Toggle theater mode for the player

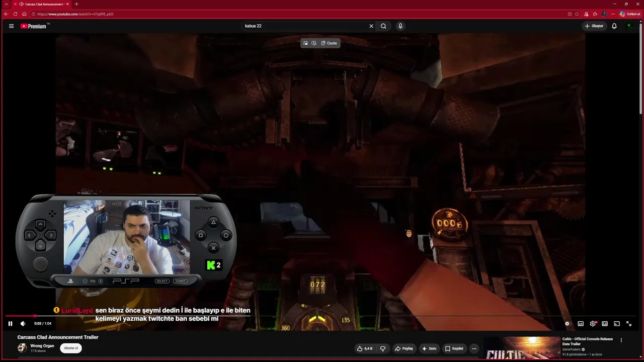pyautogui.click(x=605, y=324)
